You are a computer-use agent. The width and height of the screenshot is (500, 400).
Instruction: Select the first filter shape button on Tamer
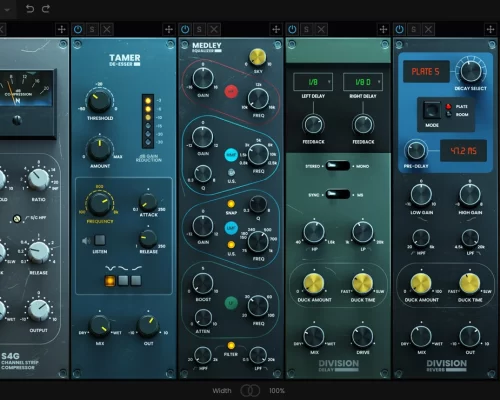[x=110, y=281]
